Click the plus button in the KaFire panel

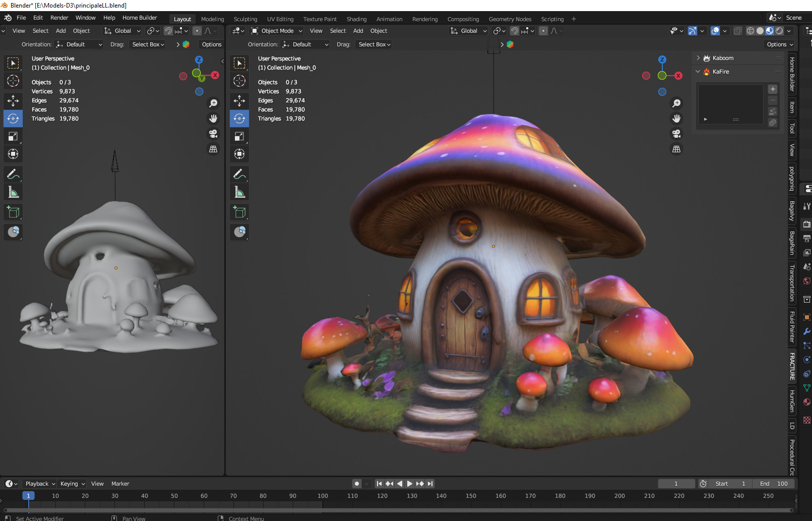[773, 89]
